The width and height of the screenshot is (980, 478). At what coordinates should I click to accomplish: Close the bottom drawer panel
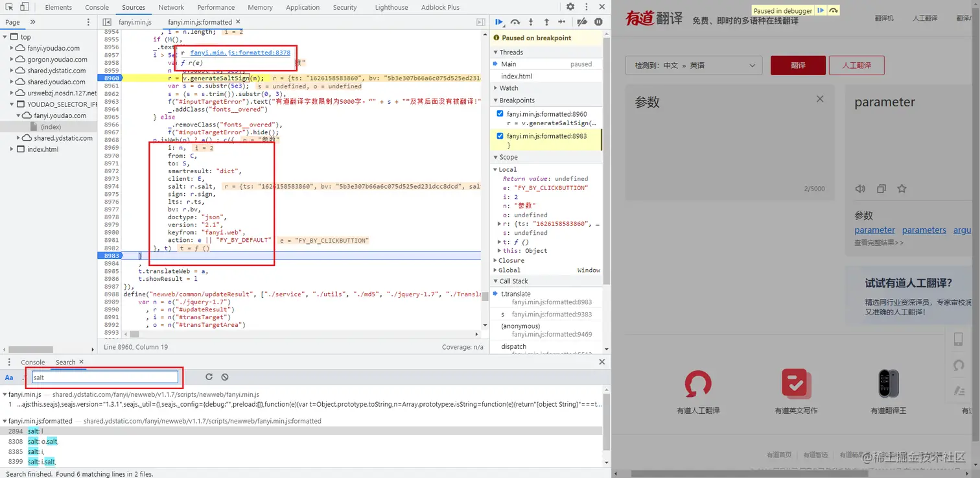(601, 362)
